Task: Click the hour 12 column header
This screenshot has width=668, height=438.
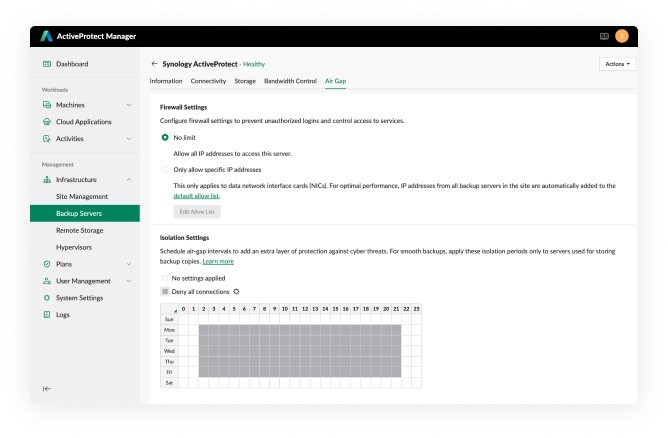Action: [x=305, y=309]
